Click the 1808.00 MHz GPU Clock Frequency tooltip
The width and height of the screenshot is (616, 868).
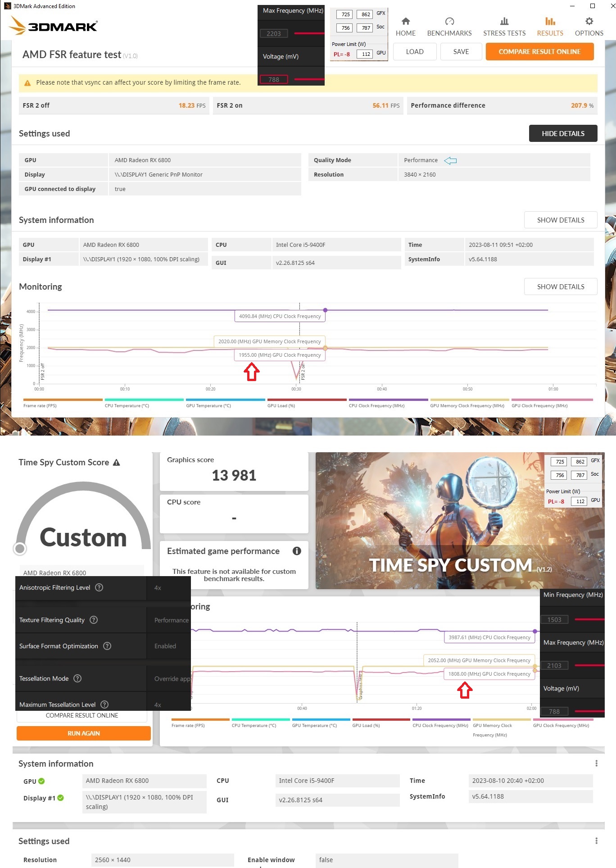click(x=489, y=674)
